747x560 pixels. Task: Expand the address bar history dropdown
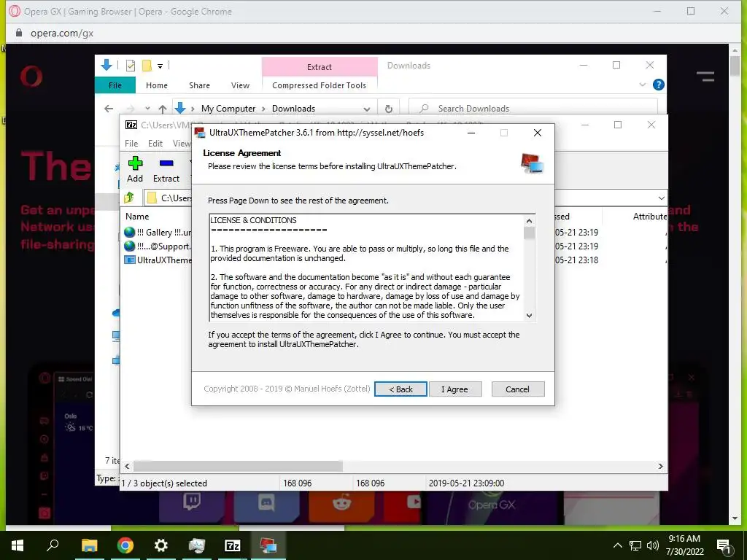[366, 109]
